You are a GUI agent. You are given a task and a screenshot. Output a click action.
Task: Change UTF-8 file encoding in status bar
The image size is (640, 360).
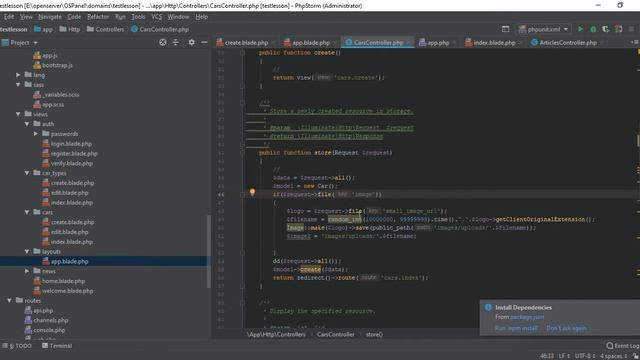(x=585, y=356)
